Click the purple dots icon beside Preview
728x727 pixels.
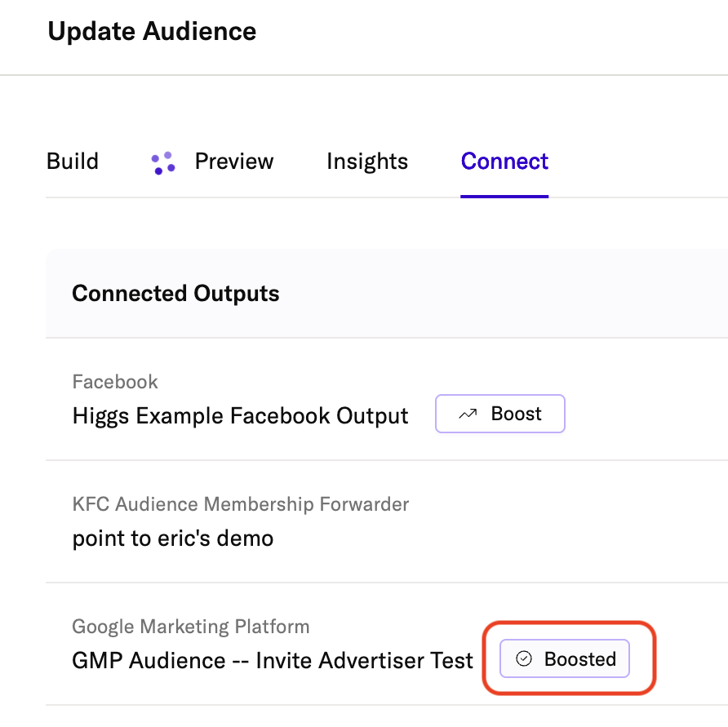pos(163,162)
